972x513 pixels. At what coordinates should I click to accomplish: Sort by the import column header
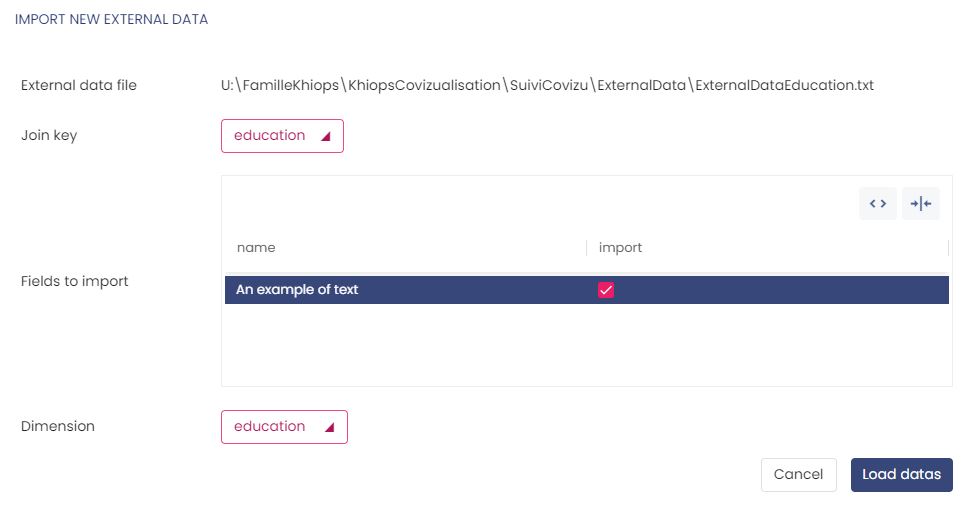point(620,247)
